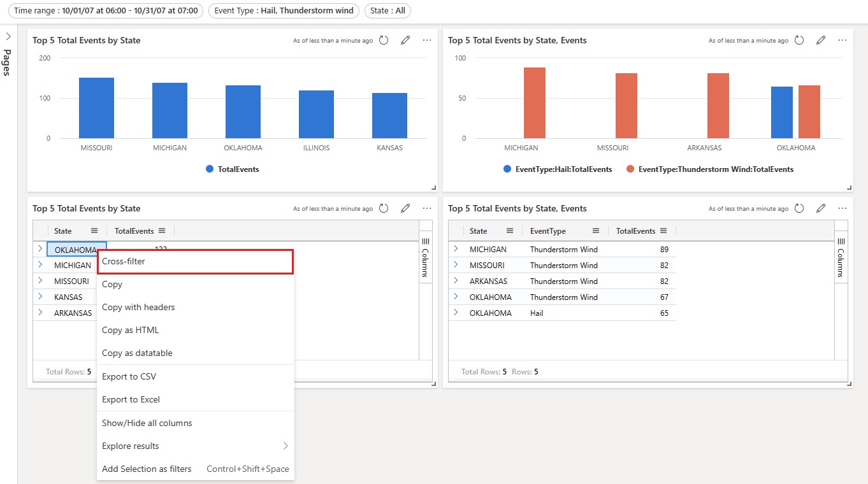Viewport: 868px width, 484px height.
Task: Click the vertical scrollbar of the right table
Action: click(834, 293)
